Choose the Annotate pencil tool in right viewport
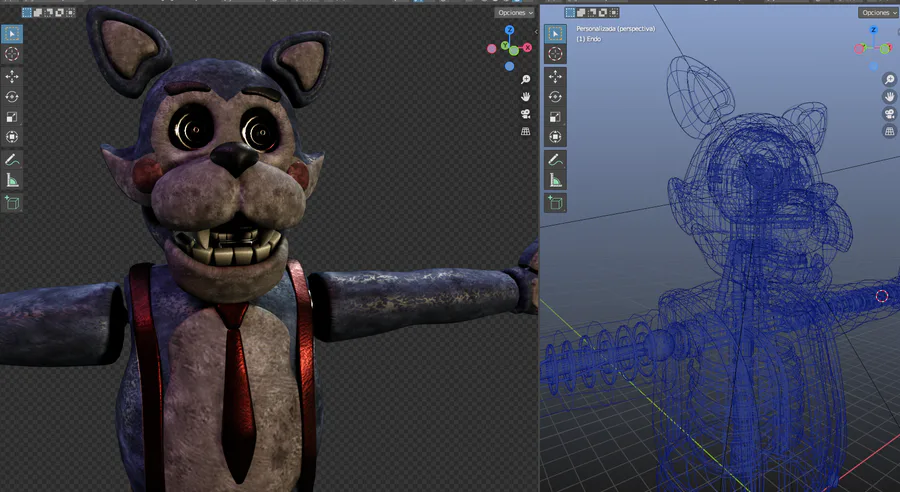Viewport: 900px width, 492px height. 555,160
